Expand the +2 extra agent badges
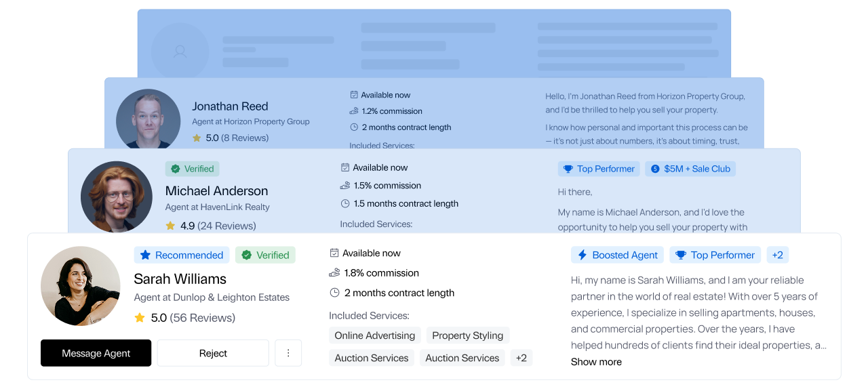868x389 pixels. 777,255
